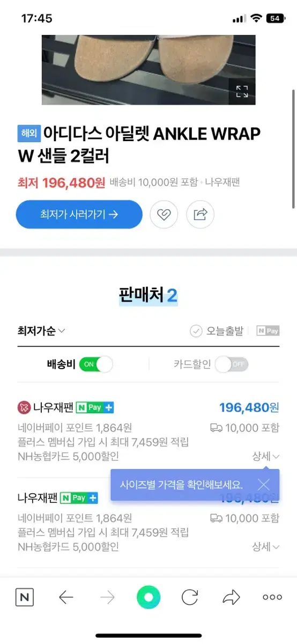Enable the 카드할인 toggle switch

[x=232, y=364]
